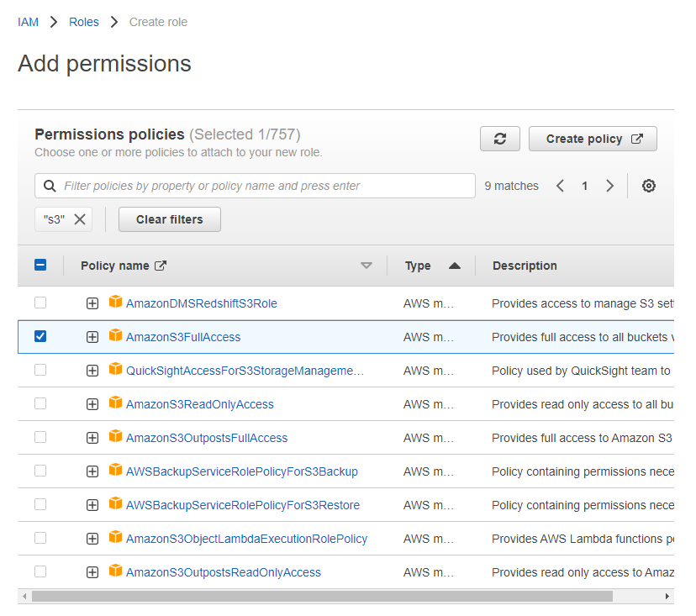Open the AmazonS3ReadOnlyAccess policy link
The width and height of the screenshot is (696, 616).
coord(200,404)
